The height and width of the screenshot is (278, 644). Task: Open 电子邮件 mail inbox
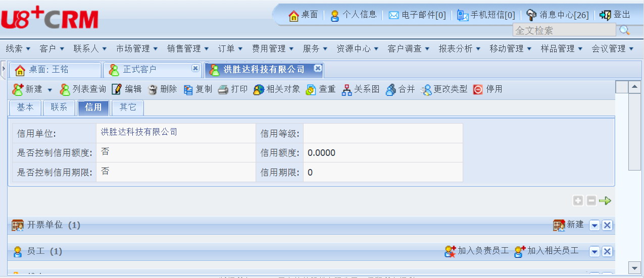pyautogui.click(x=417, y=15)
